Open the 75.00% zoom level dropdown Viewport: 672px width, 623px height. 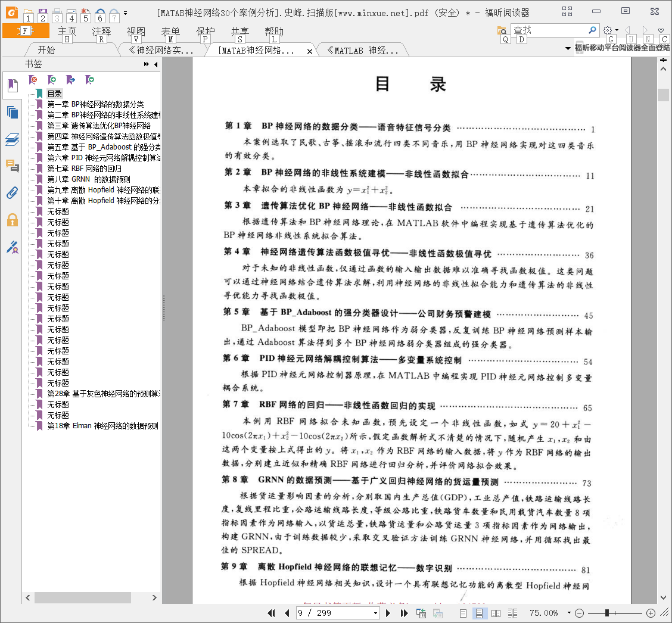[x=569, y=613]
